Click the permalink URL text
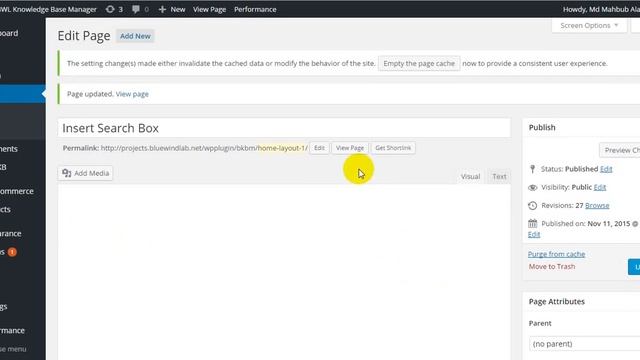The width and height of the screenshot is (640, 360). 204,148
